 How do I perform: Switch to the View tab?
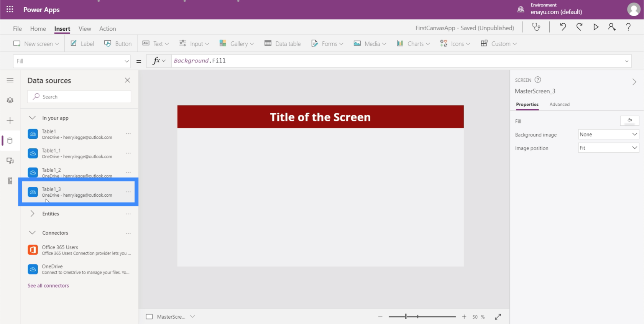(x=85, y=28)
